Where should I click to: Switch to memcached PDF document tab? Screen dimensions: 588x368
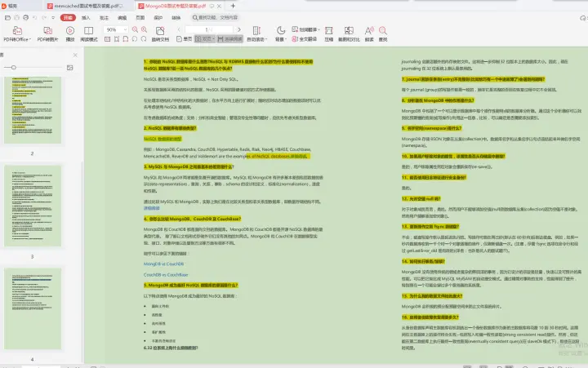(87, 6)
